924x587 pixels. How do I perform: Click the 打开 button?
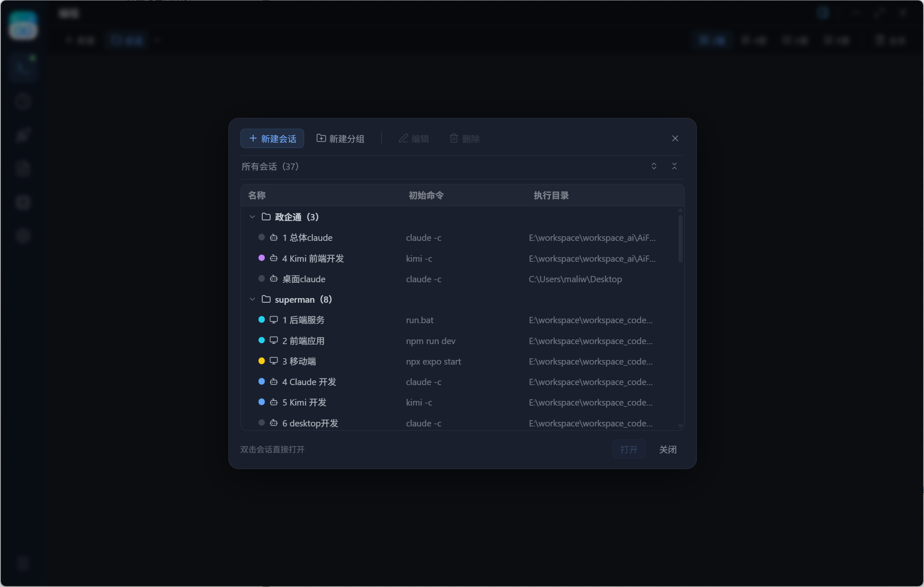[x=629, y=449]
